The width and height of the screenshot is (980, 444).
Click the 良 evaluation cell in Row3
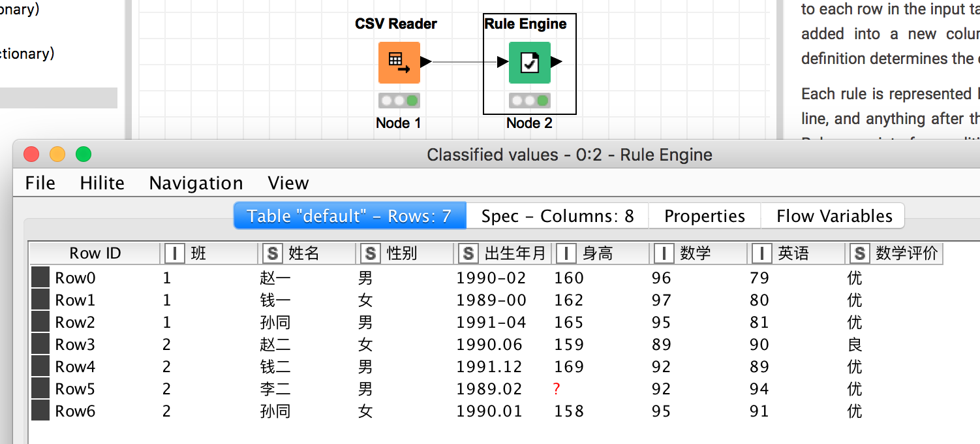855,345
